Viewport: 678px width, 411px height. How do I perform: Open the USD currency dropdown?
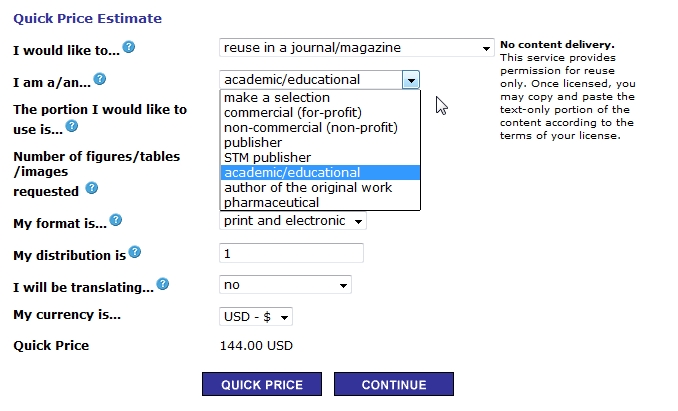point(256,317)
